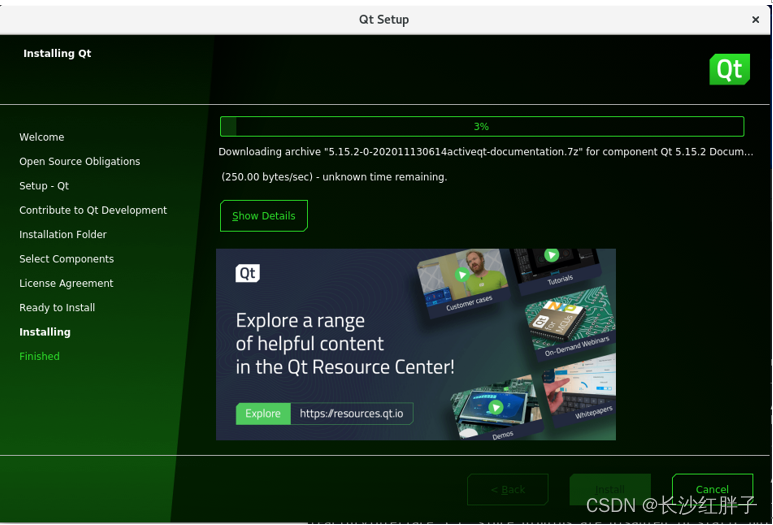Select the Select Components step
Viewport: 773px width, 525px height.
coord(67,259)
